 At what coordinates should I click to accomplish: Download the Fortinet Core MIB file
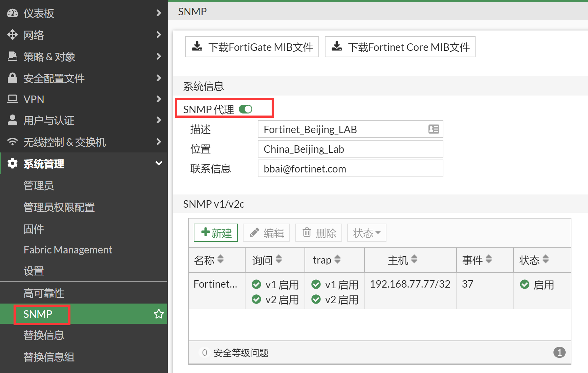[x=400, y=47]
